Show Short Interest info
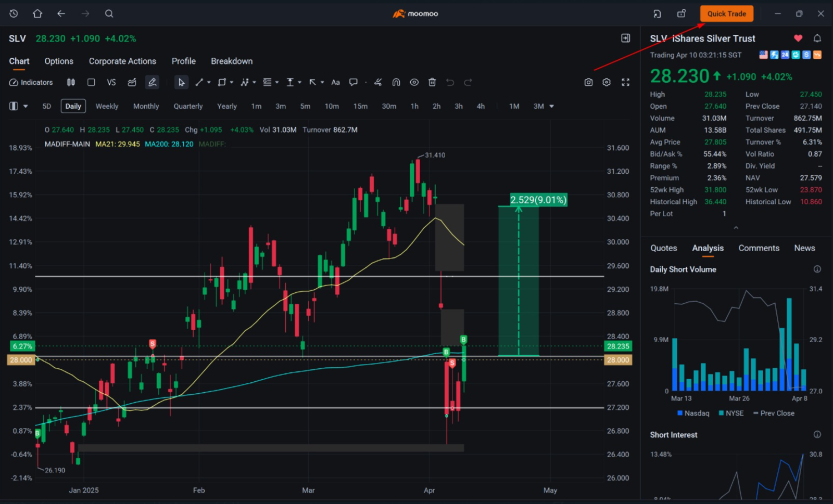 [x=817, y=434]
